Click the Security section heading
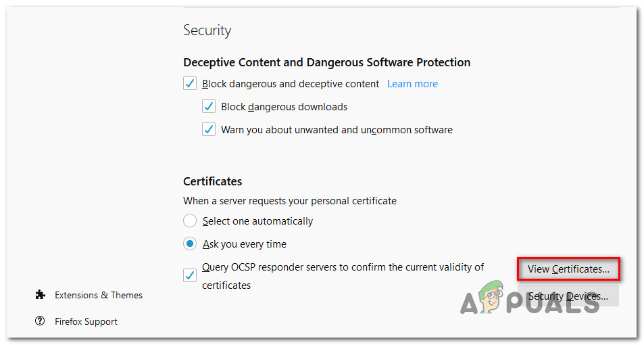 click(207, 30)
